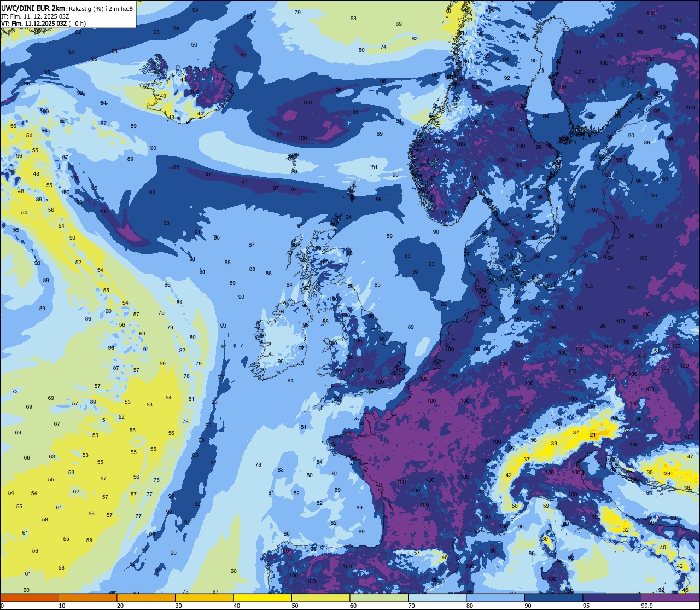Click the humidity value '66' over the Atlantic
This screenshot has width=700, height=610.
coord(27,458)
